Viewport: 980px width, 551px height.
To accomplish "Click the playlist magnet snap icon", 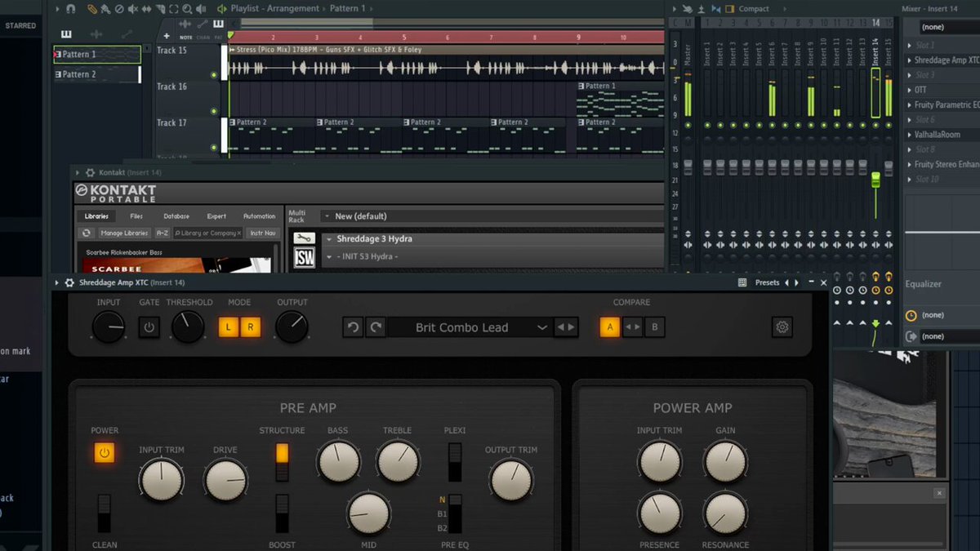I will 71,9.
